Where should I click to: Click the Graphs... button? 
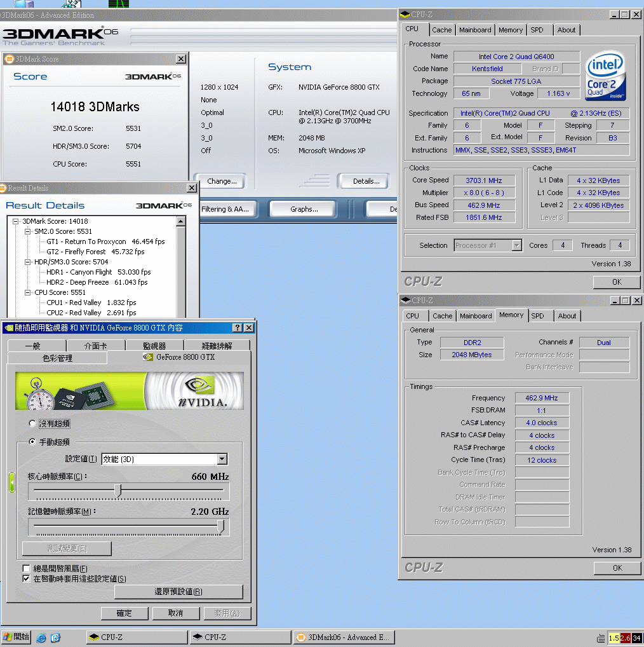[x=304, y=209]
